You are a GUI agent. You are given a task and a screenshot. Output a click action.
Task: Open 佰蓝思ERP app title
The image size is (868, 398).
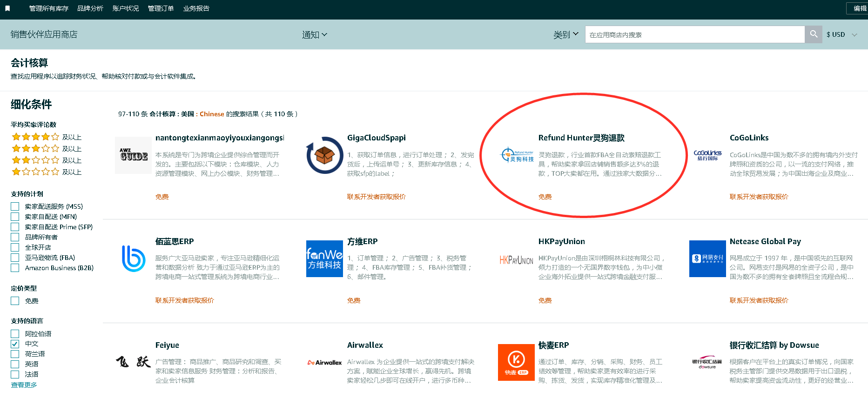[175, 241]
